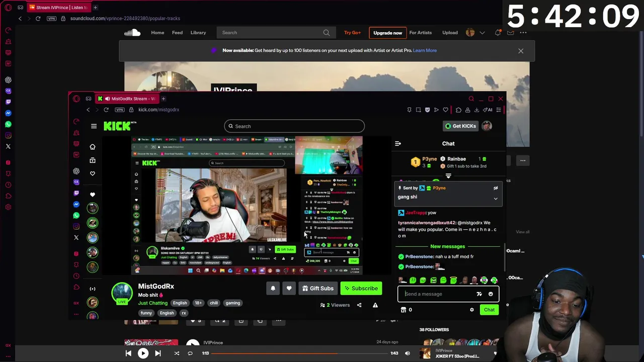
Task: Open the emoji picker in chat input
Action: (x=491, y=294)
